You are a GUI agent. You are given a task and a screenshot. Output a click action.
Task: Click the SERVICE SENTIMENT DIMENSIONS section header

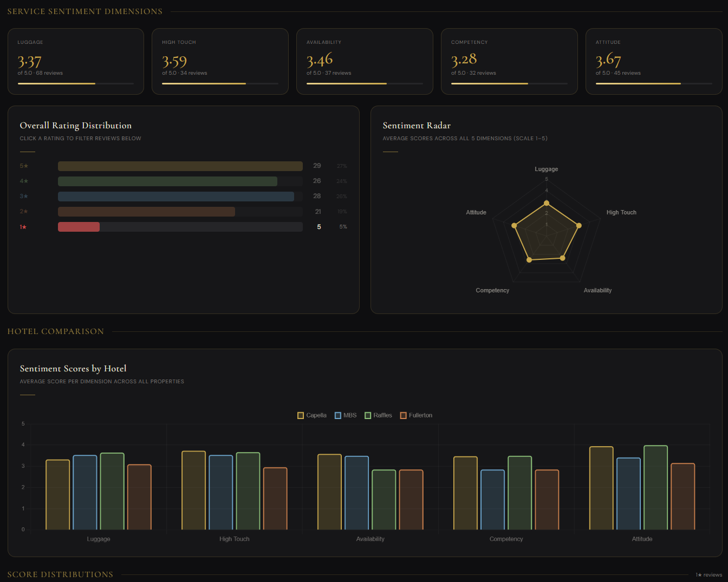tap(85, 11)
